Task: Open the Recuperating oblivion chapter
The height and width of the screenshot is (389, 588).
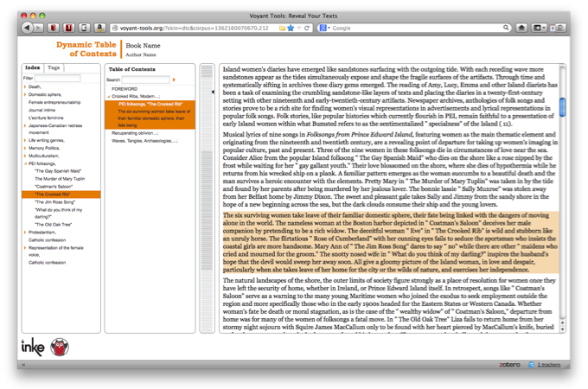Action: pos(135,133)
